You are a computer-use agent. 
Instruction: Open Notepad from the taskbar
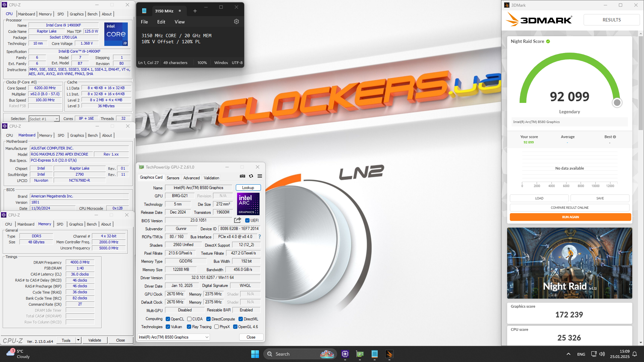375,354
